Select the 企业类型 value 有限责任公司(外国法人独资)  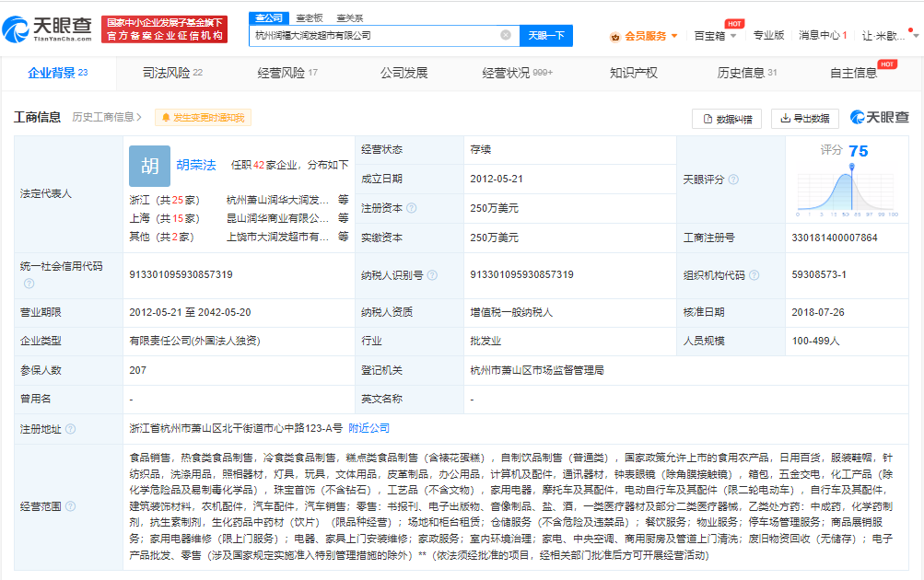194,341
